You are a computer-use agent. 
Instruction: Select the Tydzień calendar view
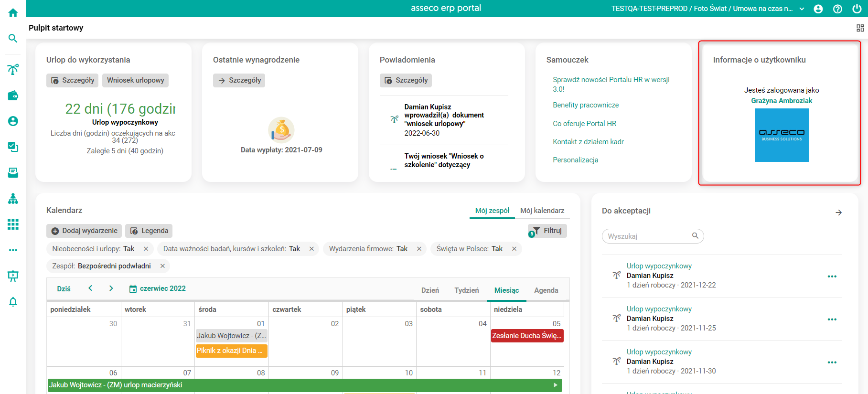(467, 290)
